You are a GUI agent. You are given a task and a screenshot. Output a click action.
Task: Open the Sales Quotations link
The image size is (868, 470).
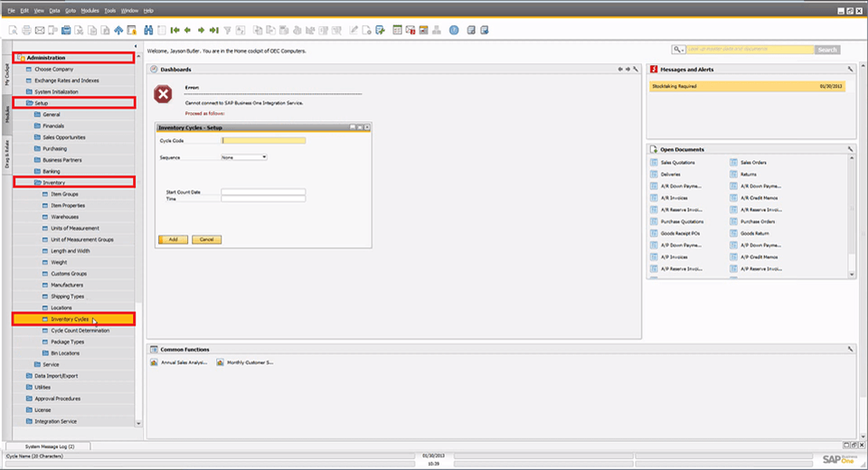[x=677, y=163]
